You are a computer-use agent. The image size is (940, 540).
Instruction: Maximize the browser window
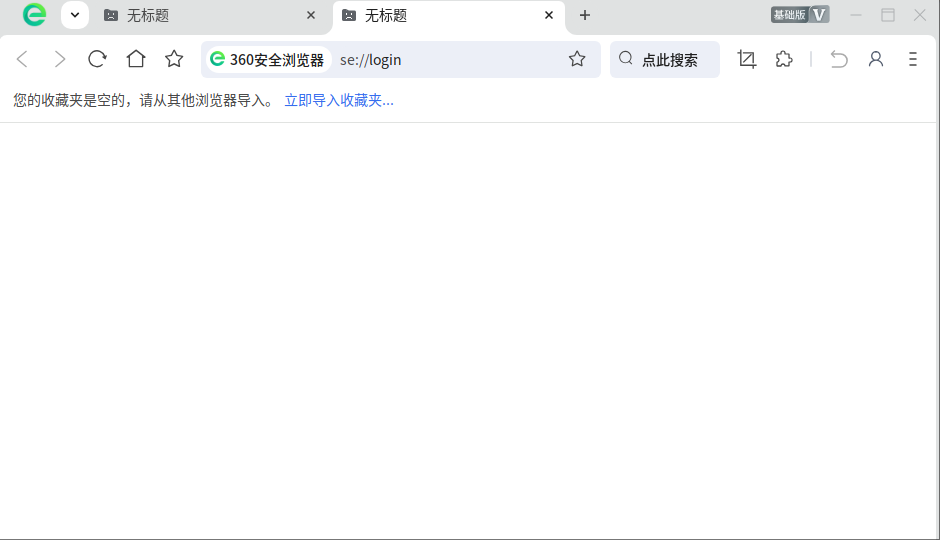(x=888, y=16)
